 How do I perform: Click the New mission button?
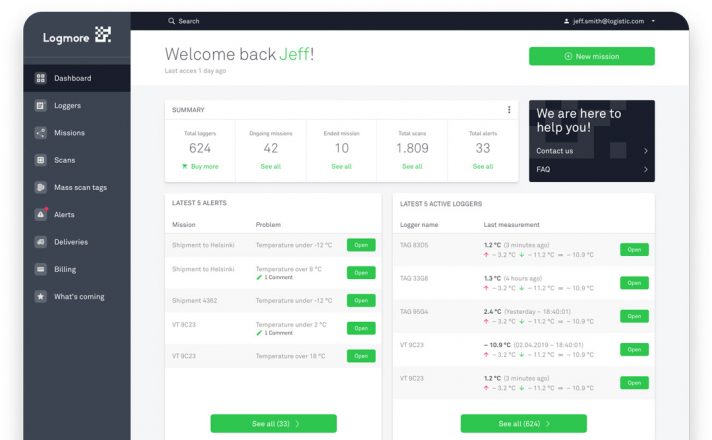pos(592,56)
